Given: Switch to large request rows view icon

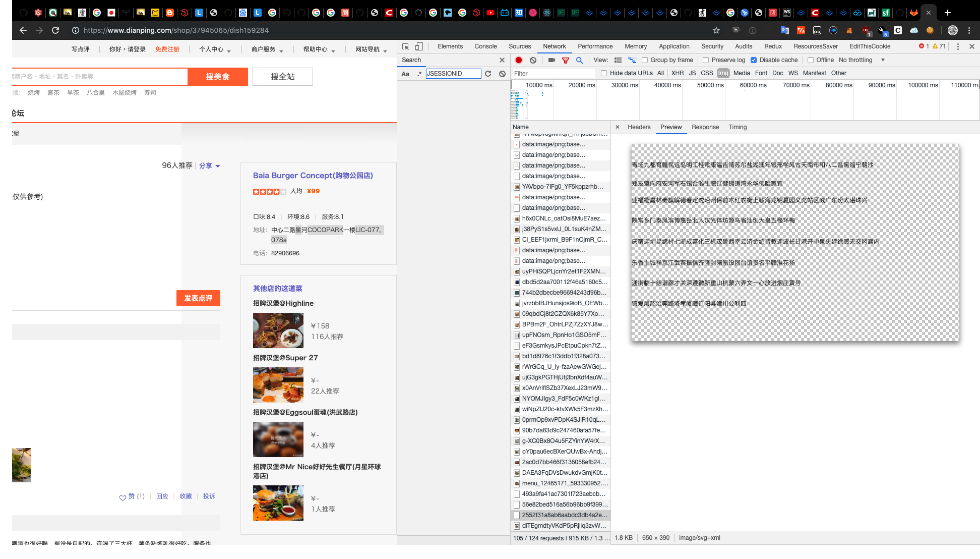Looking at the screenshot, I should click(x=618, y=60).
